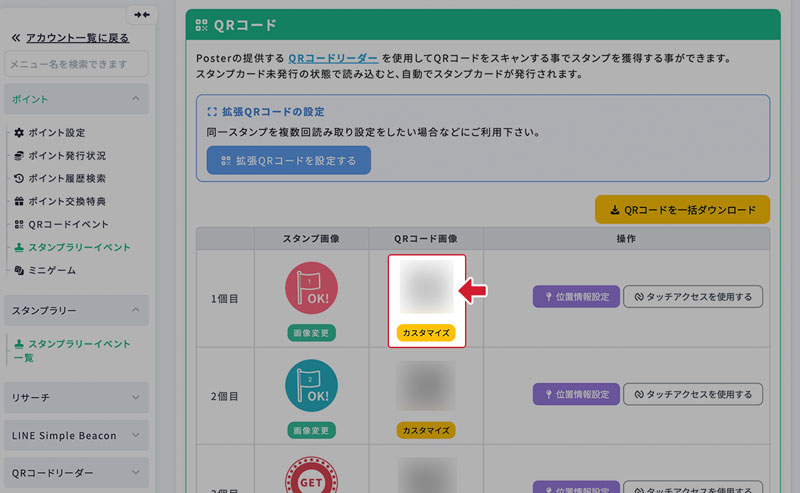Click アカウント一覧に戻る link
Screen dimensions: 800x493
point(69,38)
